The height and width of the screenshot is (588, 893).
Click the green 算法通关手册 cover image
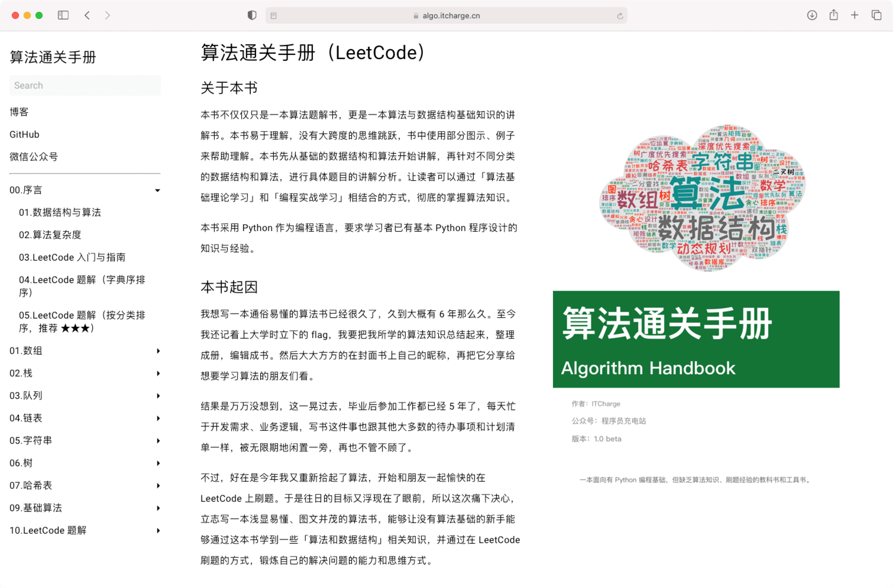coord(696,339)
